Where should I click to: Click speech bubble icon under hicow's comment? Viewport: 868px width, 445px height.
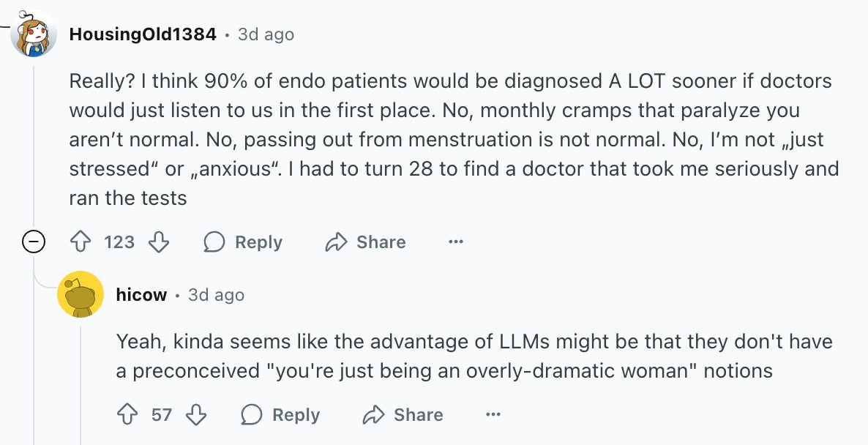(251, 414)
